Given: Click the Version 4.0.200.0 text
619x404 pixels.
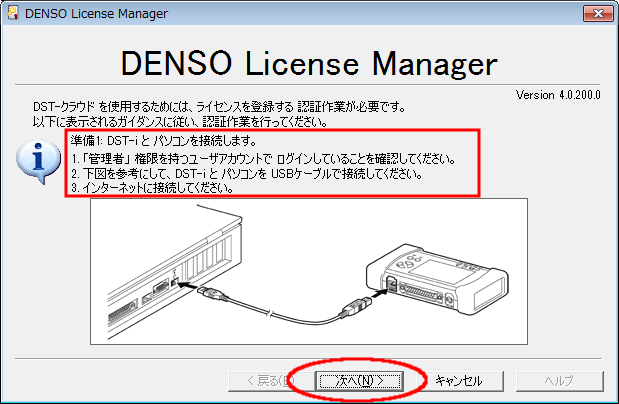Looking at the screenshot, I should (x=558, y=95).
